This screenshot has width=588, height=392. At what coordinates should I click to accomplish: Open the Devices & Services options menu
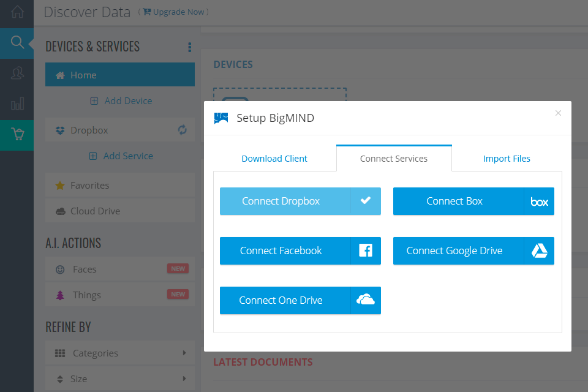pyautogui.click(x=189, y=47)
